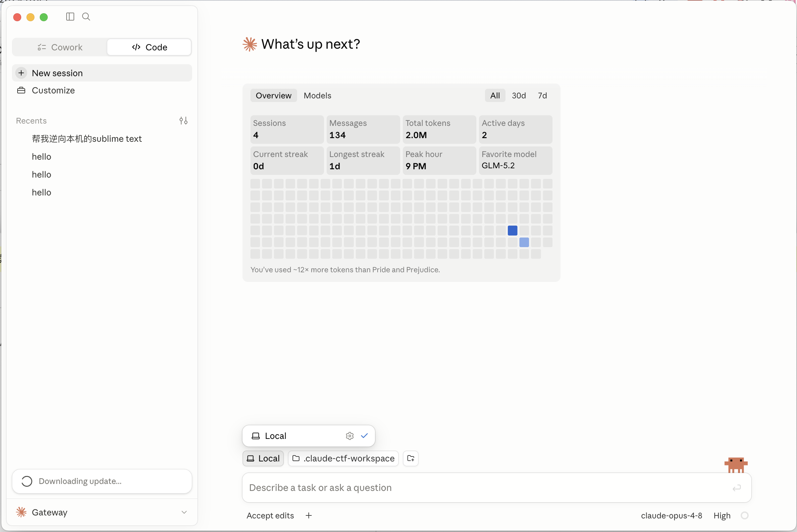Image resolution: width=797 pixels, height=532 pixels.
Task: Open the .claude-ctf-workspace folder selector
Action: (x=344, y=458)
